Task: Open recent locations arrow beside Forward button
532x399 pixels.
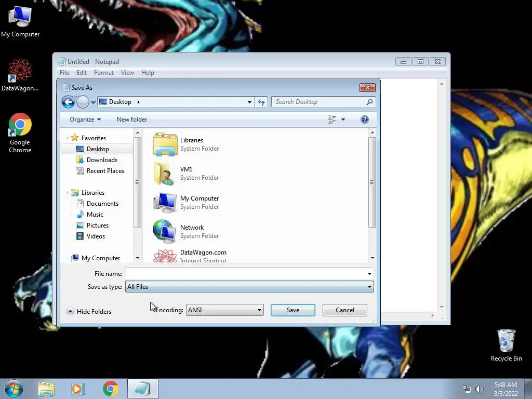Action: coord(93,102)
